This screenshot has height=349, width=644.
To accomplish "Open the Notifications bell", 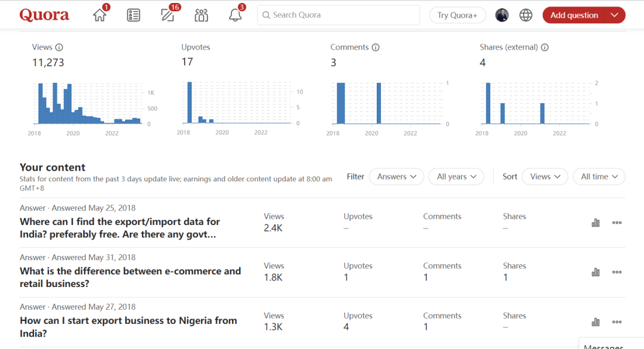I will 235,16.
